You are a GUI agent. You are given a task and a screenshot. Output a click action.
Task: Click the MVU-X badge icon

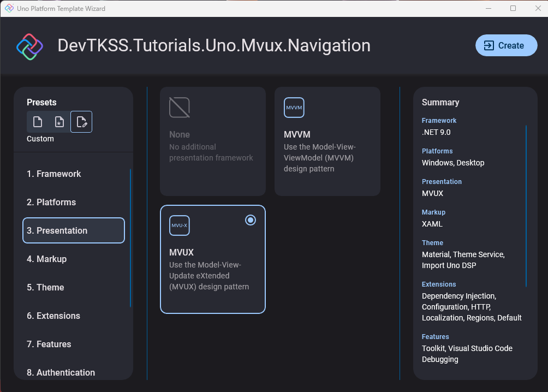click(x=179, y=225)
